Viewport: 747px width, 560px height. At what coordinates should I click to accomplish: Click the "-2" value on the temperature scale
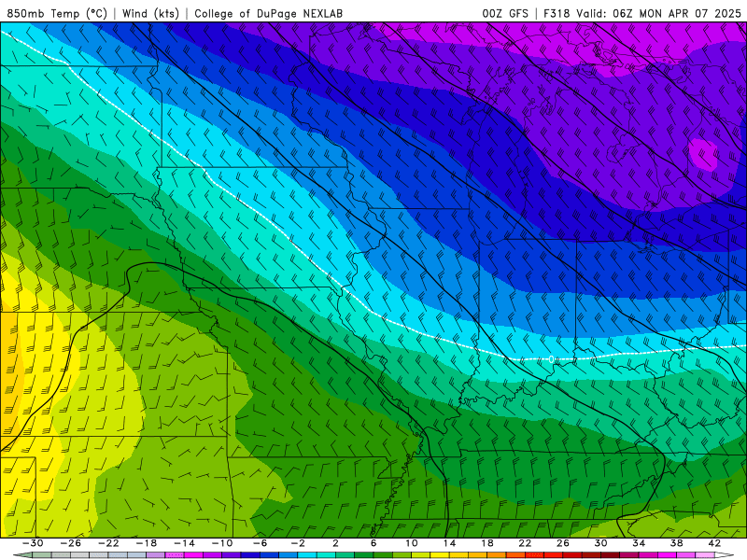298,543
